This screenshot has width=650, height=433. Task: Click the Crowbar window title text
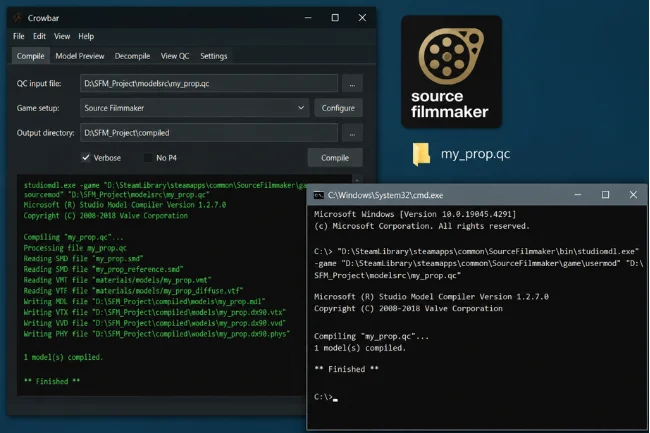tap(43, 18)
